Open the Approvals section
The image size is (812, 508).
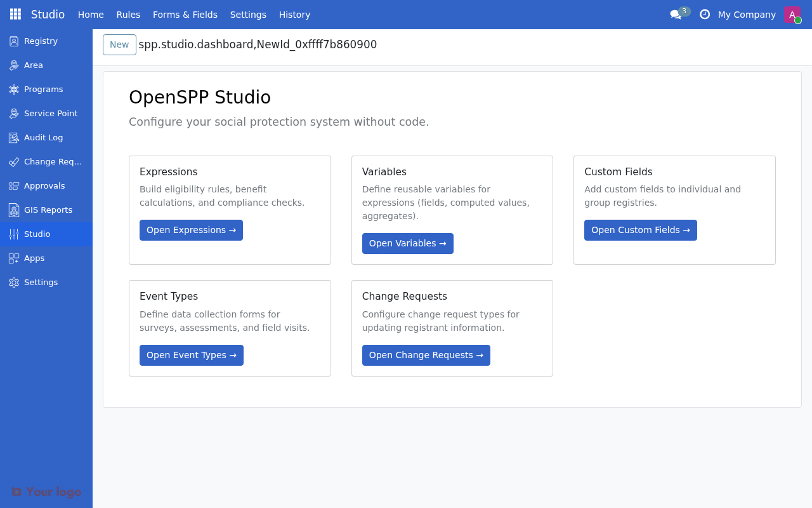point(44,185)
